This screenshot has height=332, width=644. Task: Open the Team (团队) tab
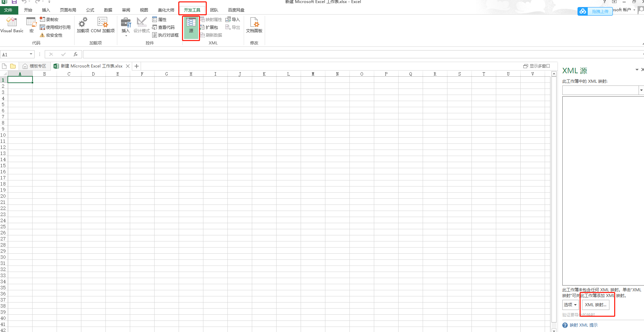[214, 10]
